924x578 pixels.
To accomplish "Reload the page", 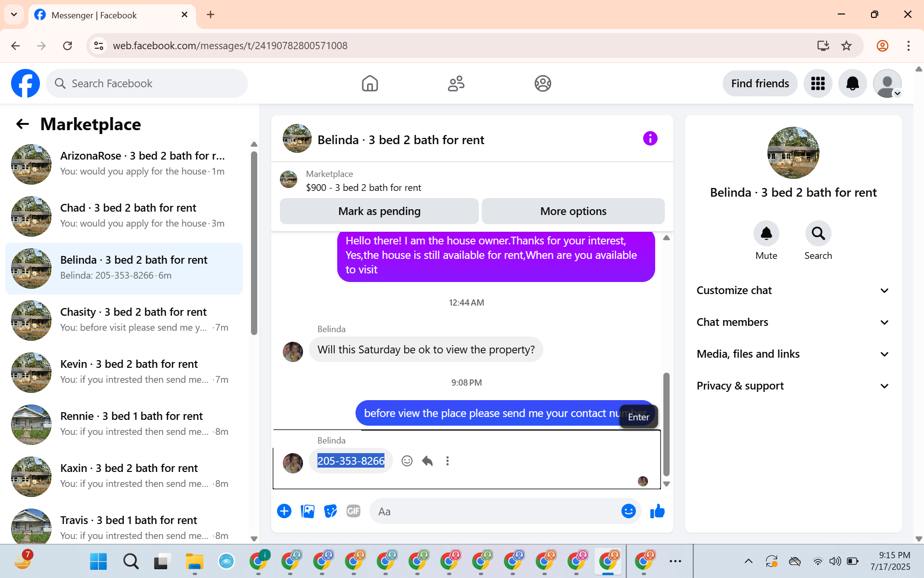I will [67, 46].
